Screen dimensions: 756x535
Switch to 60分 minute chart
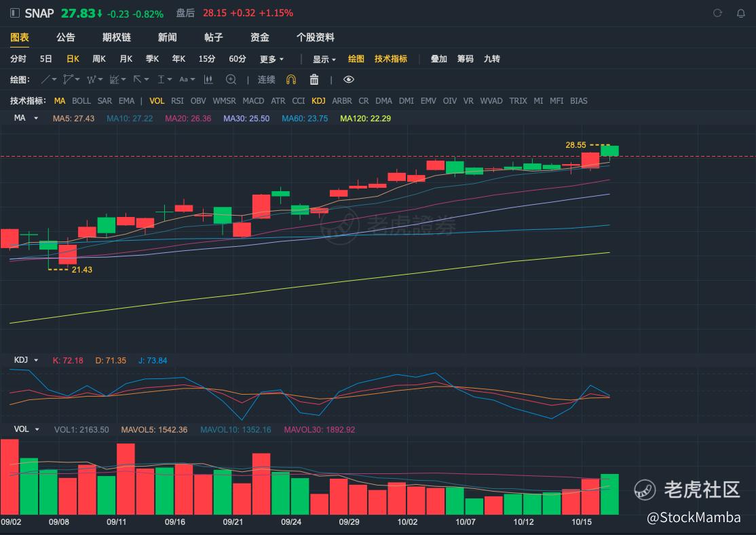[x=238, y=59]
